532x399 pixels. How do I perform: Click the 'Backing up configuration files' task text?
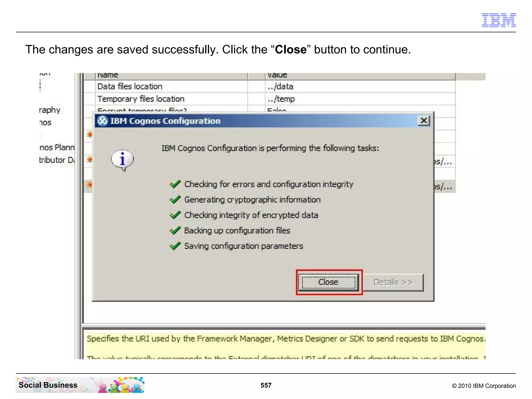tap(237, 230)
